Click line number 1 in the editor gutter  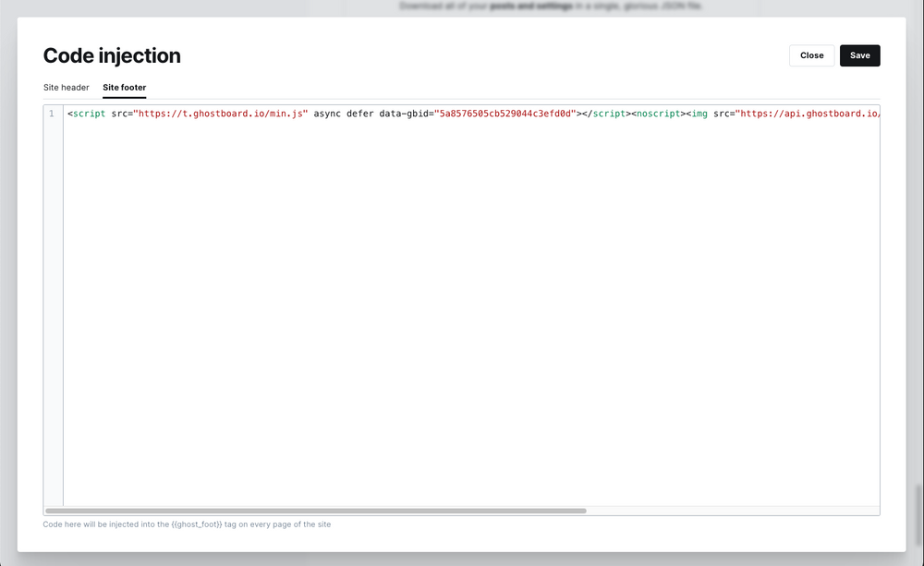tap(51, 114)
